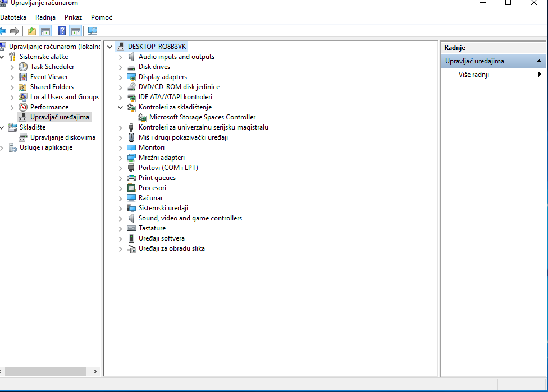Screen dimensions: 548x392
Task: Click the Scan for hardware changes monitor icon
Action: tap(93, 31)
